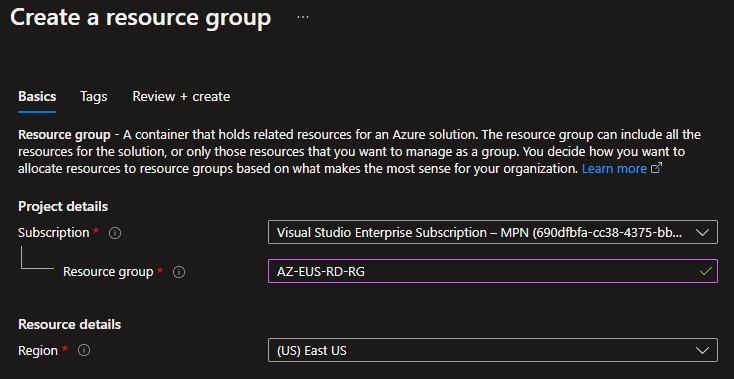Open the Learn more link

[x=614, y=168]
